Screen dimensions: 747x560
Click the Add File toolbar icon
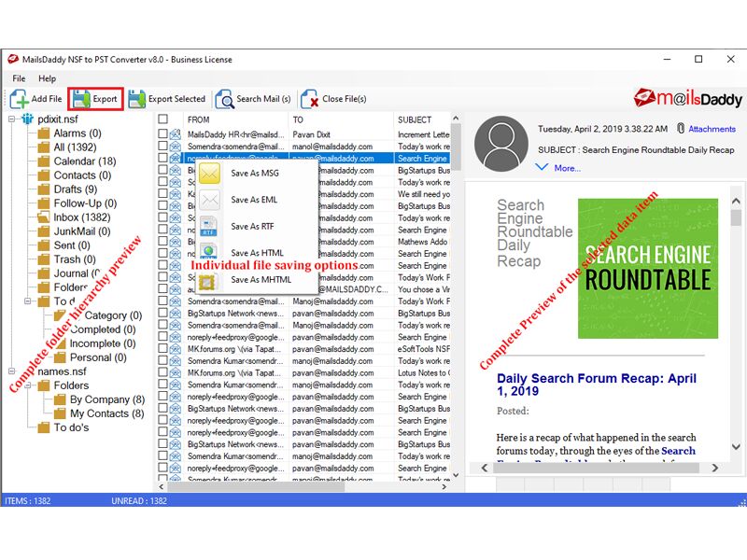tap(20, 99)
